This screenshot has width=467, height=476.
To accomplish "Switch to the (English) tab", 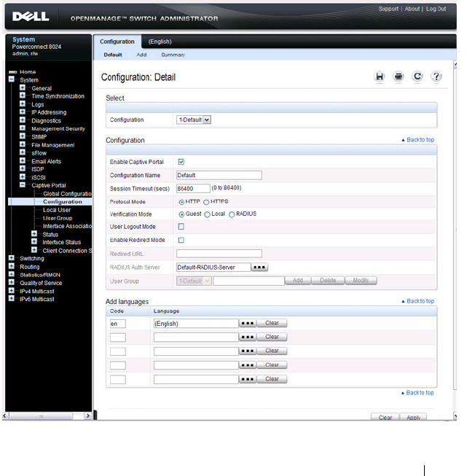I will coord(160,42).
